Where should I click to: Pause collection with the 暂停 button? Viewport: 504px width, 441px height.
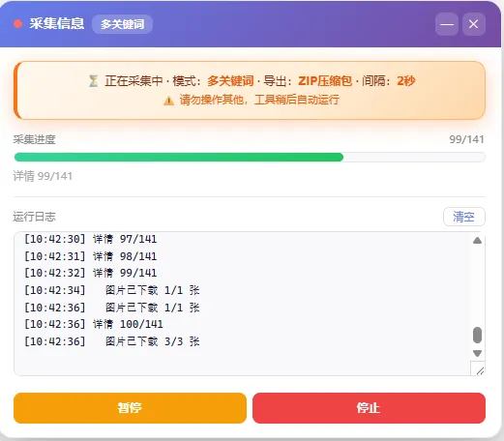[130, 408]
